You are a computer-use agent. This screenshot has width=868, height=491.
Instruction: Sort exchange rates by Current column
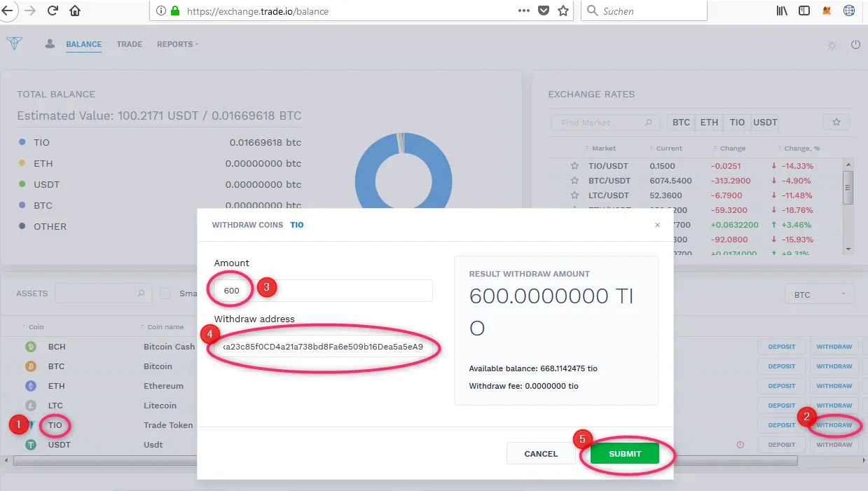point(666,148)
